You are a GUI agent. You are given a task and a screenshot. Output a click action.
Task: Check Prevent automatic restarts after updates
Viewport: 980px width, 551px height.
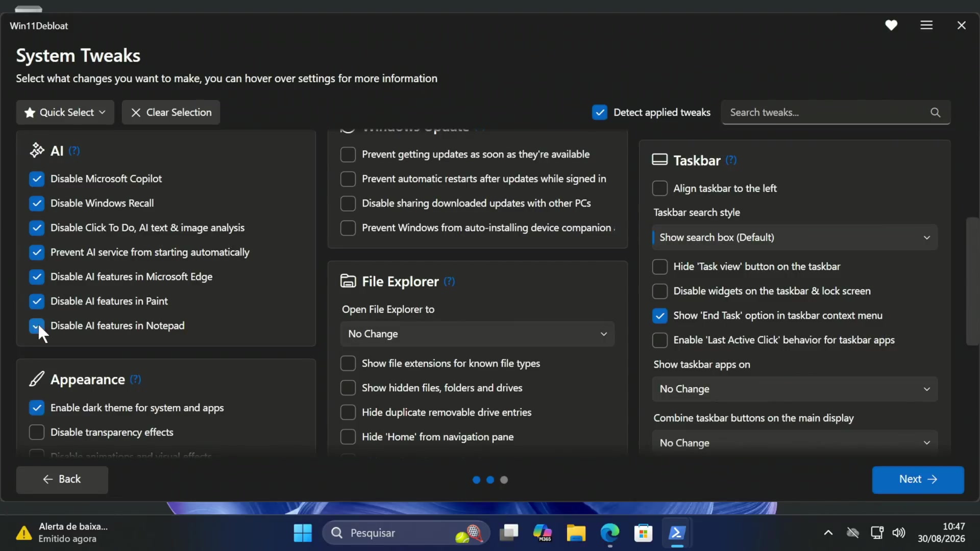point(348,179)
